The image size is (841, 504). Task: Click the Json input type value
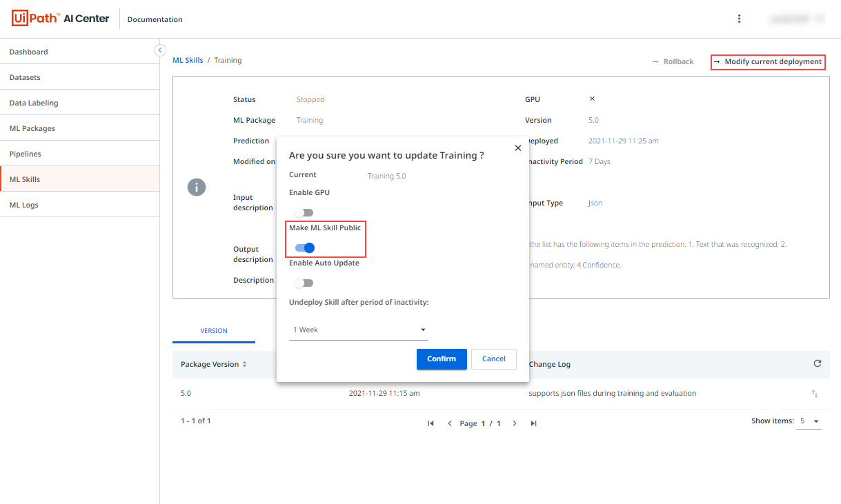(595, 203)
